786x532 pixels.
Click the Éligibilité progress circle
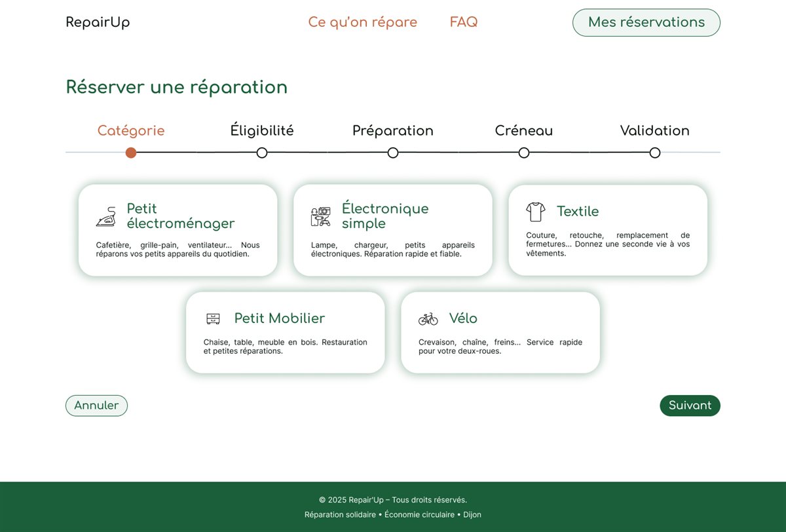click(262, 153)
